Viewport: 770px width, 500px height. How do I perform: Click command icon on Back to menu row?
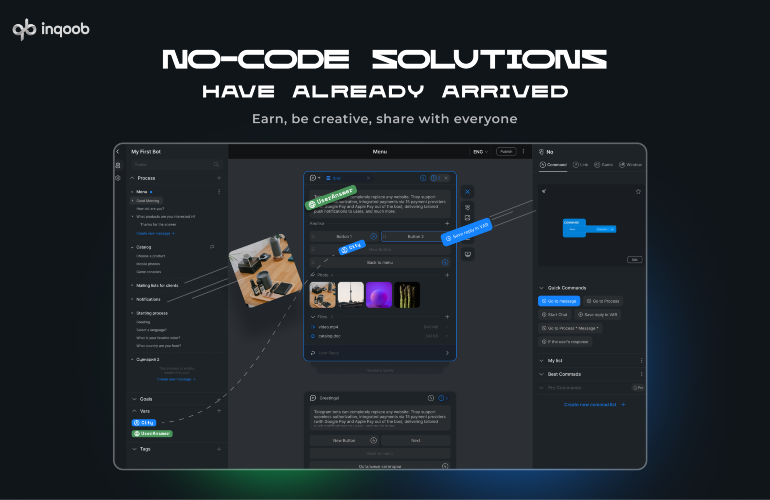[x=445, y=262]
